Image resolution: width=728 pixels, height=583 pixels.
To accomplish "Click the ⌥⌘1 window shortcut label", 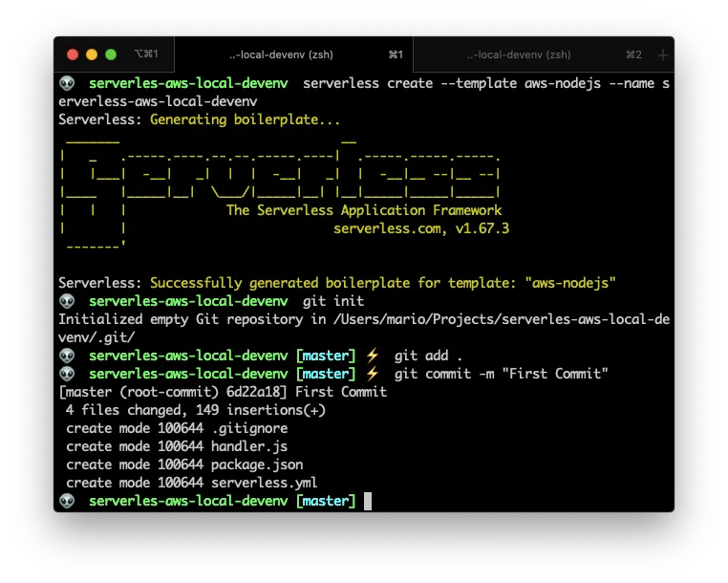I will pos(146,54).
